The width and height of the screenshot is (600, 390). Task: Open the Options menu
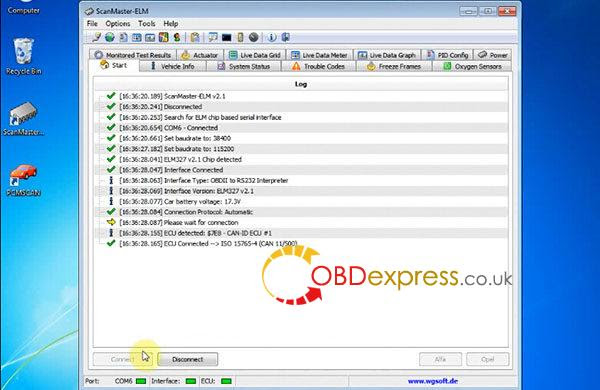(x=118, y=24)
